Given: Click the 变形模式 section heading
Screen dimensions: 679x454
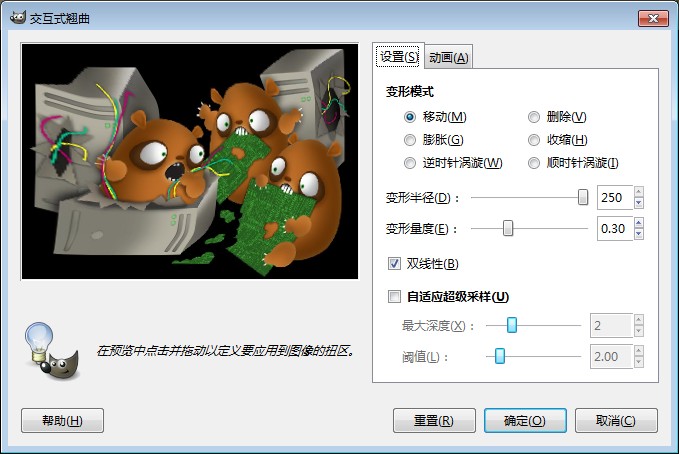Looking at the screenshot, I should (410, 91).
